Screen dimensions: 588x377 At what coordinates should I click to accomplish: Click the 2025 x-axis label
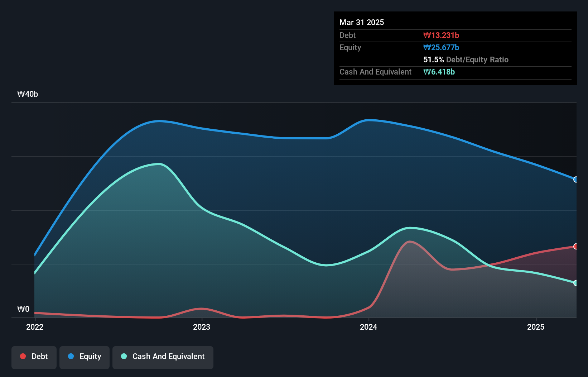[x=536, y=327]
